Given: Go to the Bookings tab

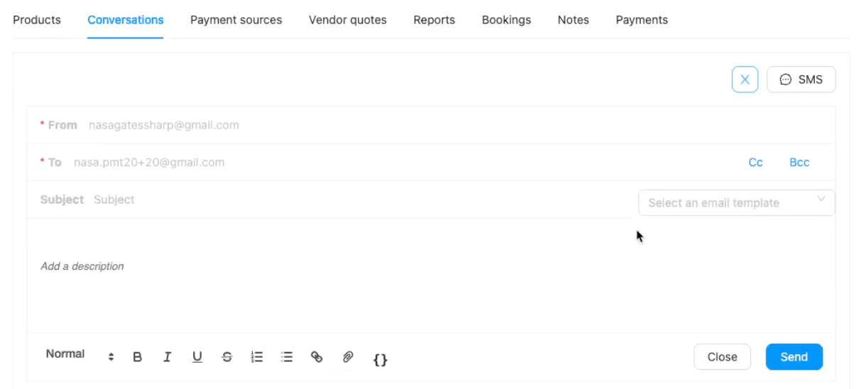Looking at the screenshot, I should click(506, 20).
